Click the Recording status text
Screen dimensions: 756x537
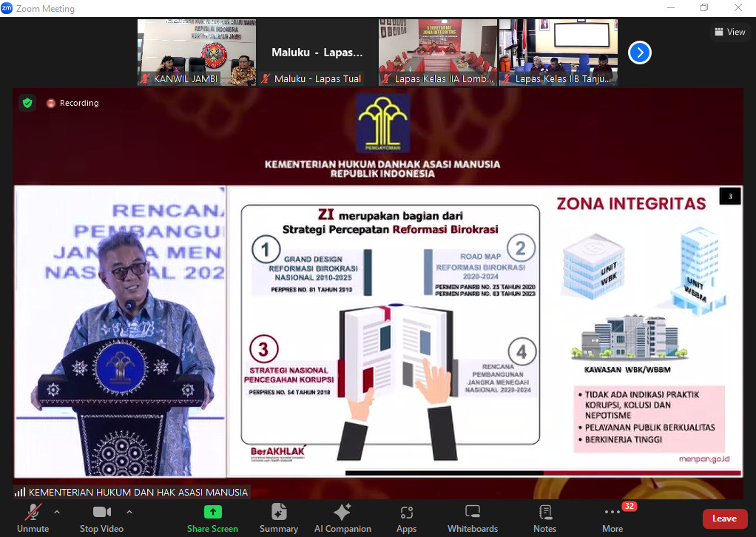(x=79, y=103)
